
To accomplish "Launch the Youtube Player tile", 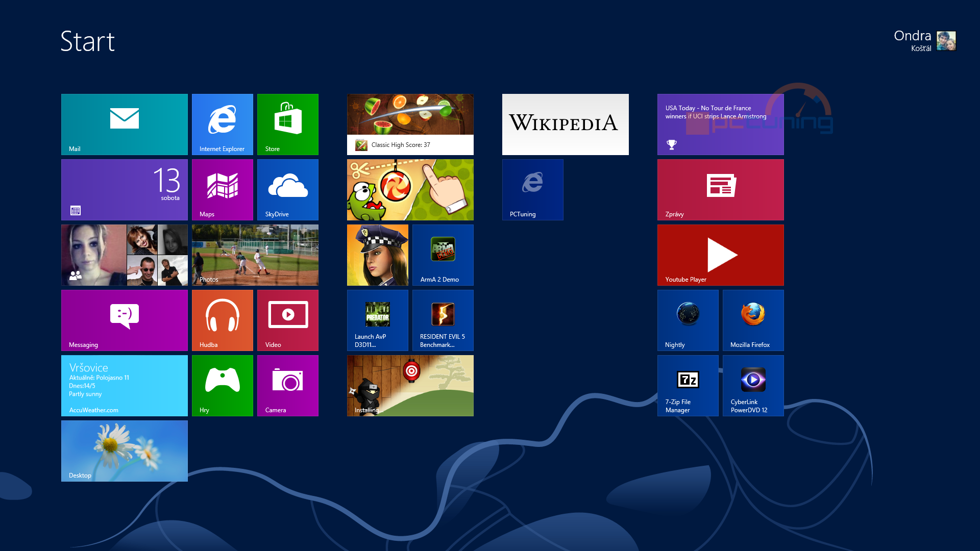I will (721, 255).
